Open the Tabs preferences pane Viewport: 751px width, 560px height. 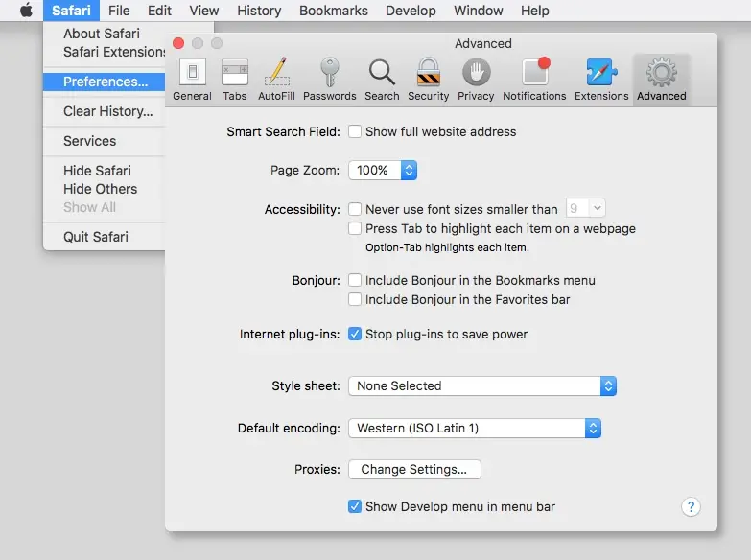[x=235, y=80]
